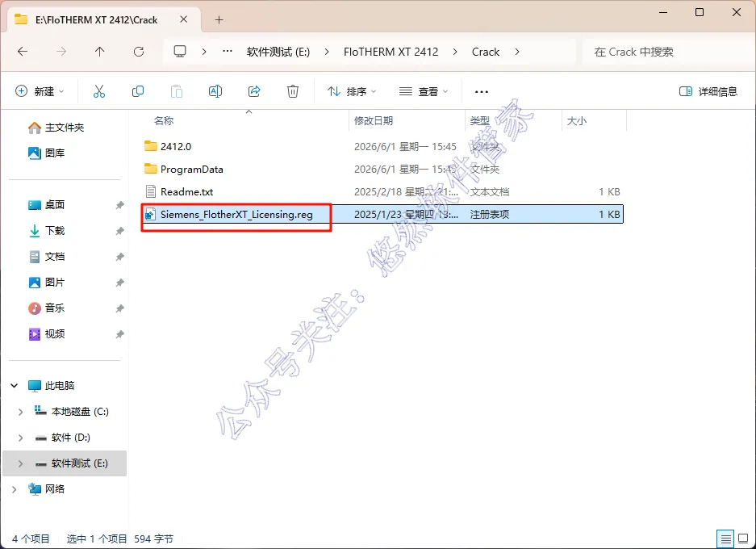Click FloTHERM XT 2412 breadcrumb

coord(391,52)
